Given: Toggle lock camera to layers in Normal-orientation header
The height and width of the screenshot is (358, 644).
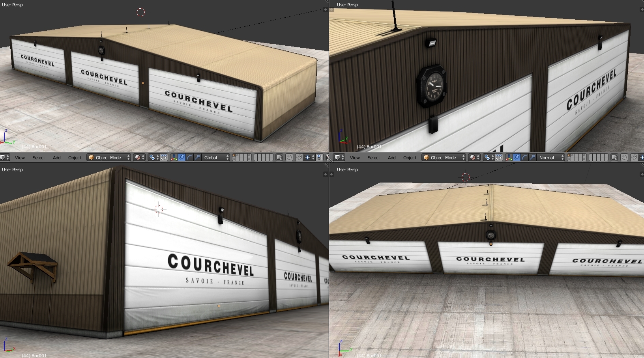Looking at the screenshot, I should tap(614, 157).
